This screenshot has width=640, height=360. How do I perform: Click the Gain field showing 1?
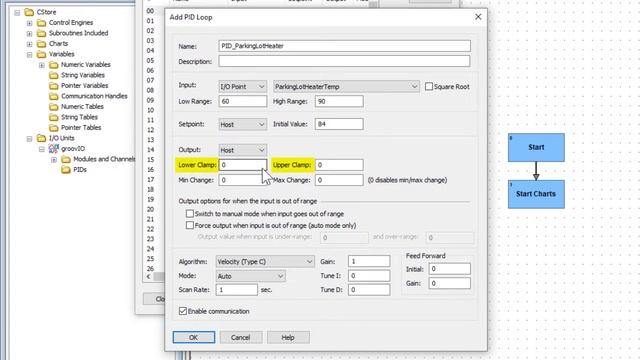[x=369, y=261]
